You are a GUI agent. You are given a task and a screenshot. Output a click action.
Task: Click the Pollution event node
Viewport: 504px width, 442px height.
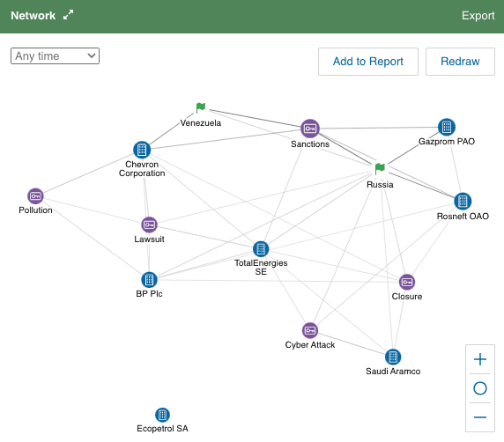pyautogui.click(x=35, y=196)
